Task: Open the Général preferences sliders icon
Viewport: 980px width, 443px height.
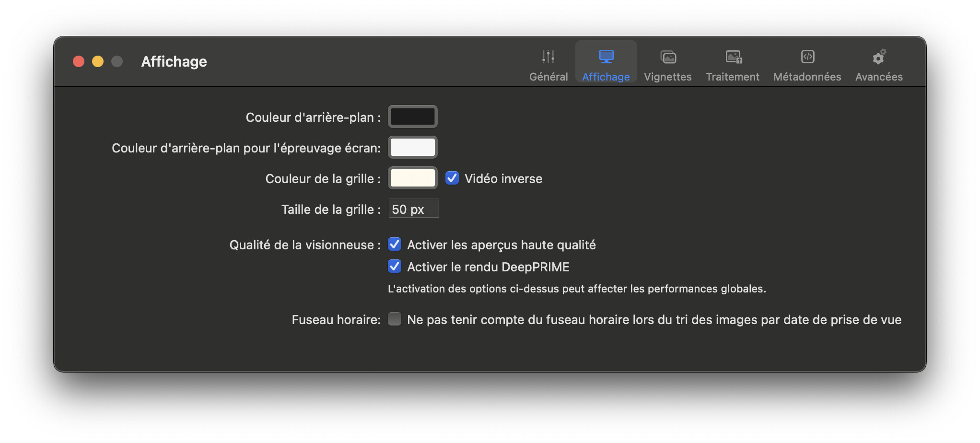Action: point(548,57)
